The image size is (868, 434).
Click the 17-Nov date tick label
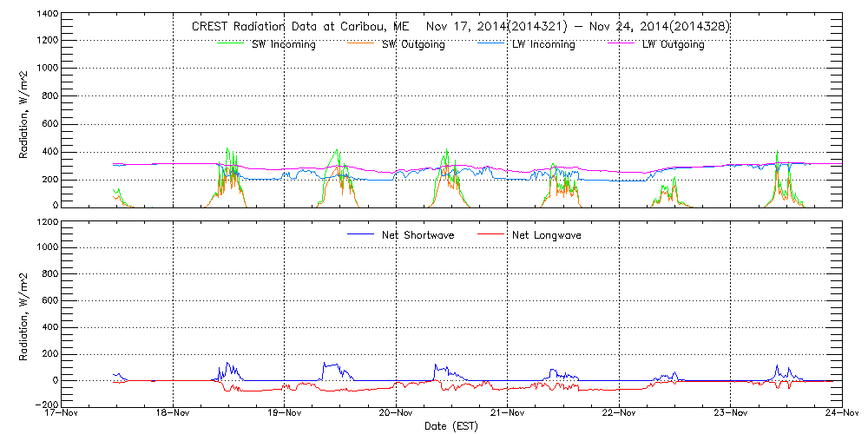tap(62, 413)
